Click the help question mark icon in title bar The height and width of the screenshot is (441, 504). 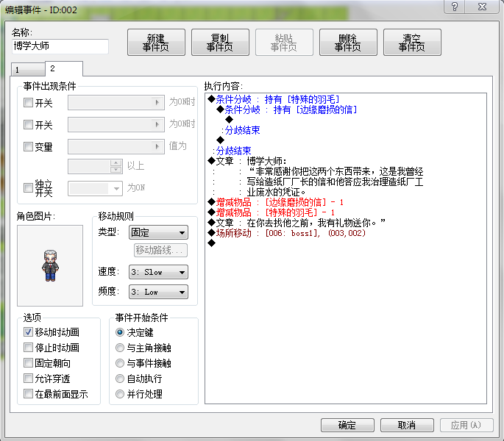[x=454, y=7]
